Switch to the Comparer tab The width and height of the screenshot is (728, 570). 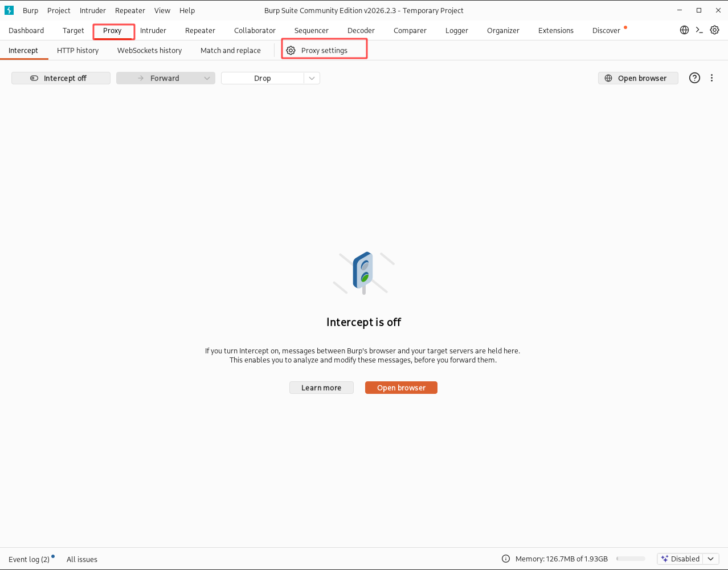coord(410,30)
